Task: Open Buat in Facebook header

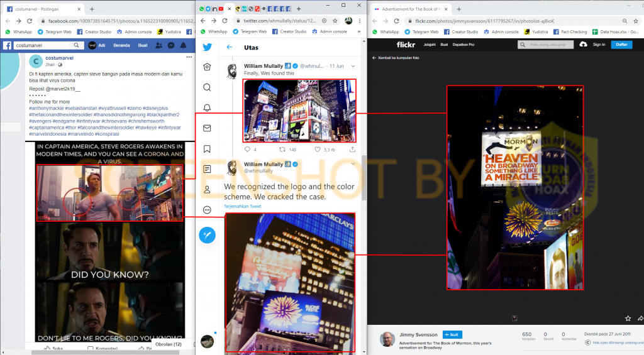Action: tap(143, 45)
